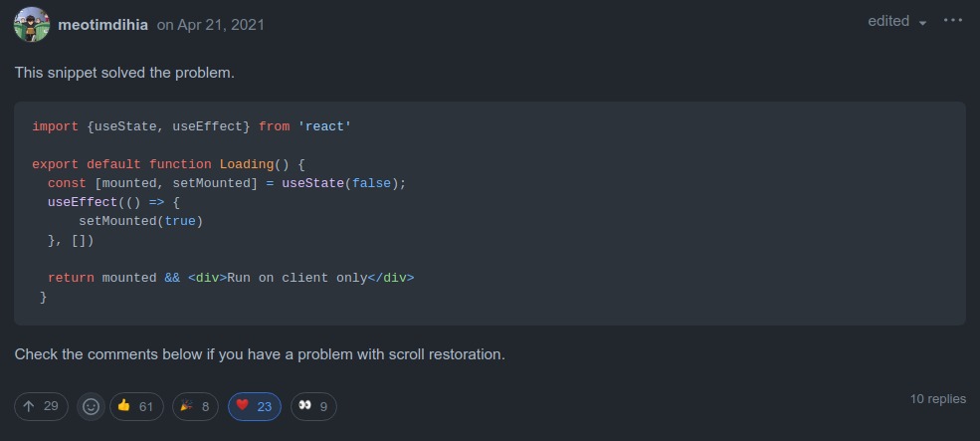The image size is (980, 441).
Task: Open meotimdihia's profile avatar
Action: coord(32,25)
